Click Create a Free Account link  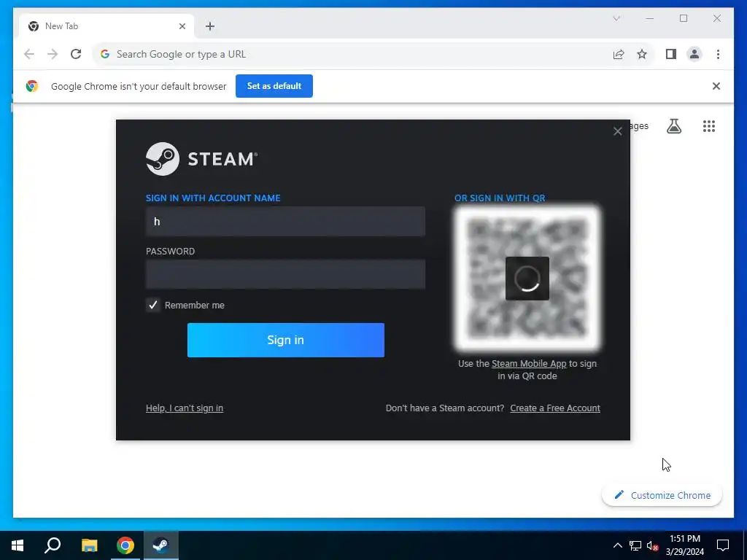click(555, 408)
